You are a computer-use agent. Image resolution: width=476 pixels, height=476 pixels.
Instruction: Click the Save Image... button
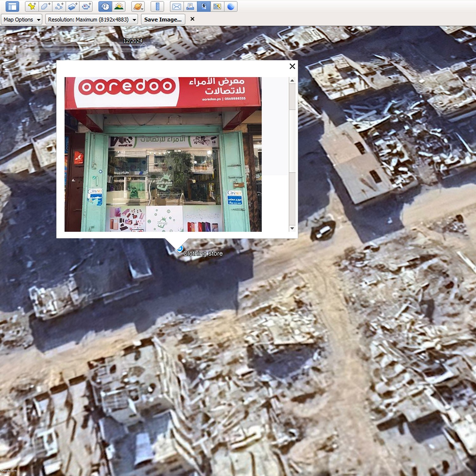(163, 20)
